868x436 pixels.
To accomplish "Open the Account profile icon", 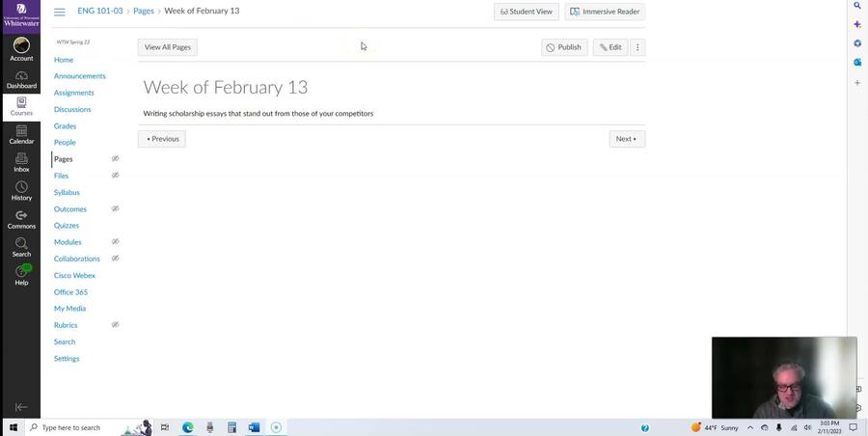I will [x=21, y=49].
